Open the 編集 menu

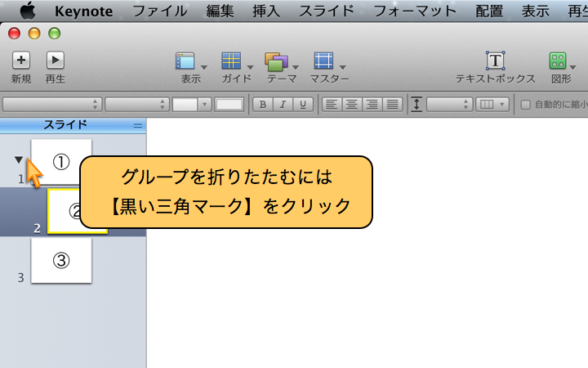point(220,11)
